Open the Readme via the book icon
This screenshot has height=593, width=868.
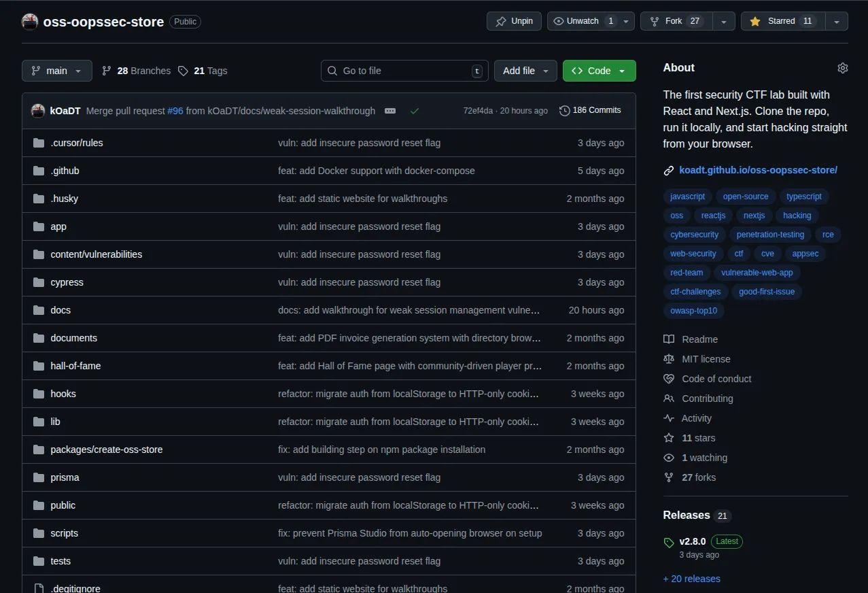[669, 339]
